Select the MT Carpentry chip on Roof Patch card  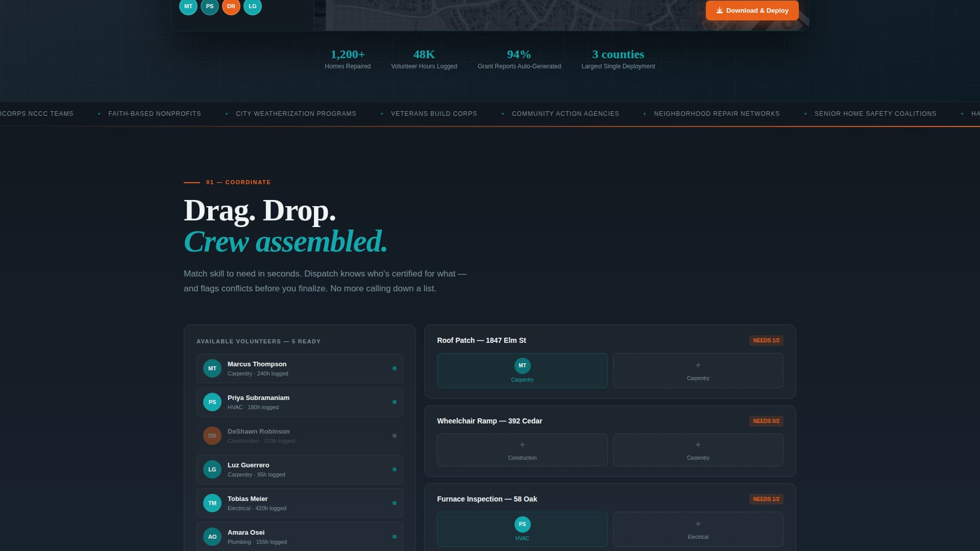(x=522, y=370)
